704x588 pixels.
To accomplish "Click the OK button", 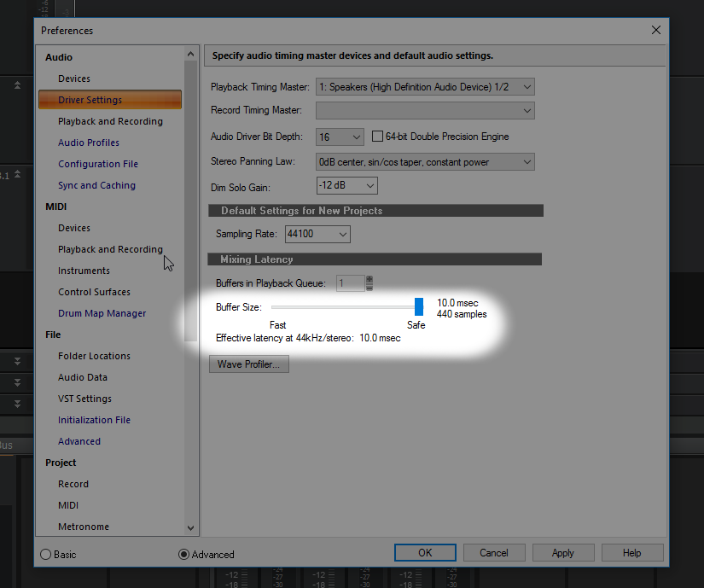I will click(425, 553).
